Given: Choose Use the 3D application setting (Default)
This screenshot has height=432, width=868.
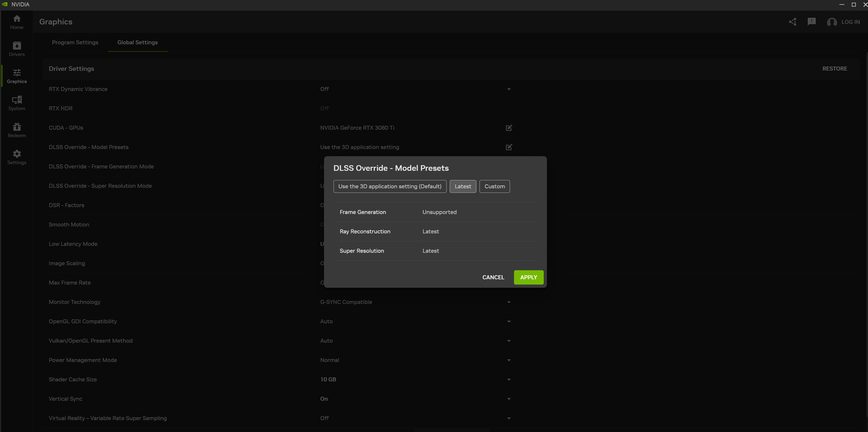Looking at the screenshot, I should pyautogui.click(x=390, y=186).
